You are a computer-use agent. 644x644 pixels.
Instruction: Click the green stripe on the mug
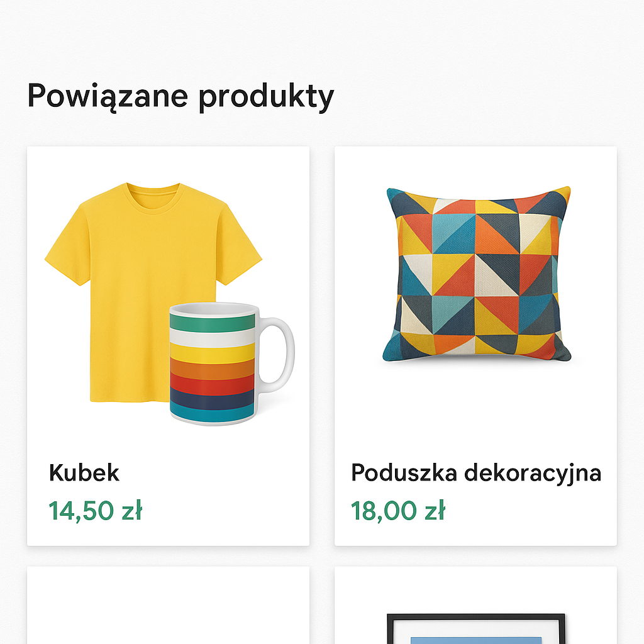coord(213,321)
